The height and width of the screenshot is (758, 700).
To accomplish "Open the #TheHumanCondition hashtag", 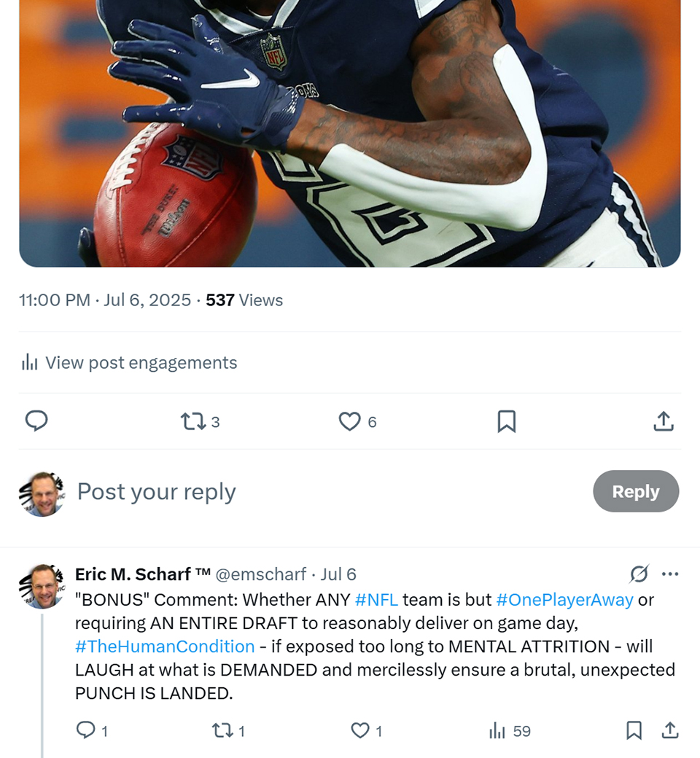I will (x=165, y=646).
